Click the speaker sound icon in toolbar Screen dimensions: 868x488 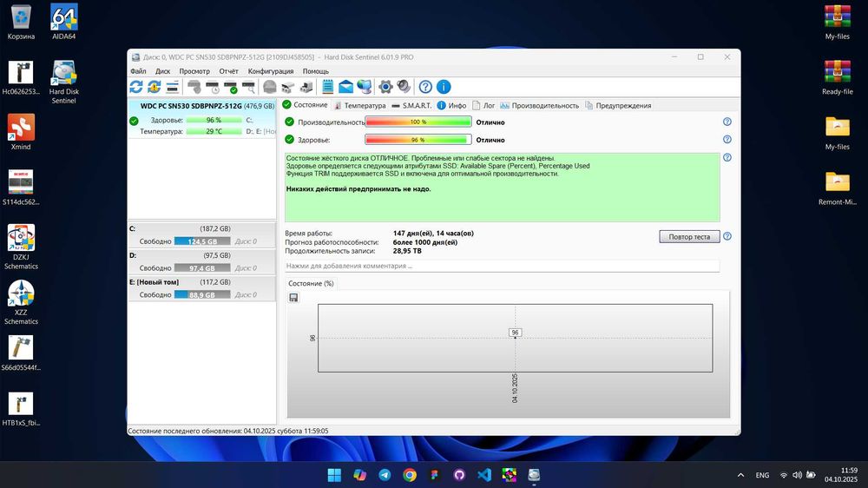click(404, 87)
